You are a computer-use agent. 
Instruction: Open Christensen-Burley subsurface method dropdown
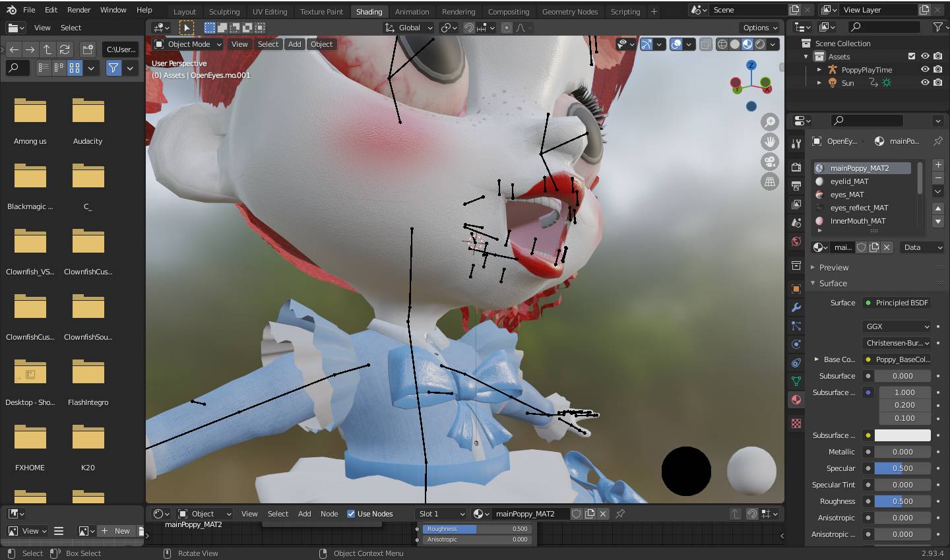coord(897,343)
